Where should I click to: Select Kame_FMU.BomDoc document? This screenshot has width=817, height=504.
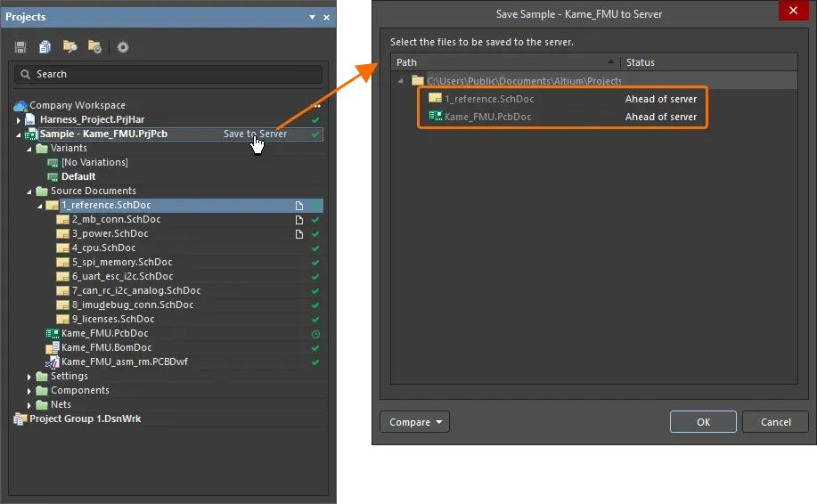point(106,347)
